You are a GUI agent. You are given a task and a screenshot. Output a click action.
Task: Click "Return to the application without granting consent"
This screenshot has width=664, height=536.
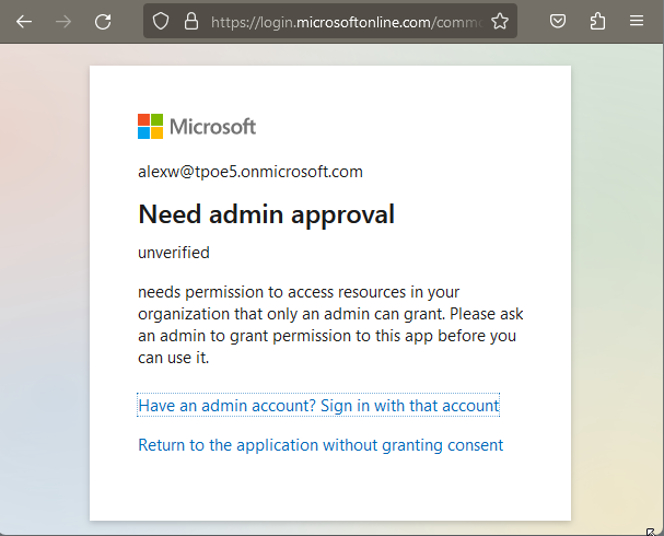click(x=320, y=445)
